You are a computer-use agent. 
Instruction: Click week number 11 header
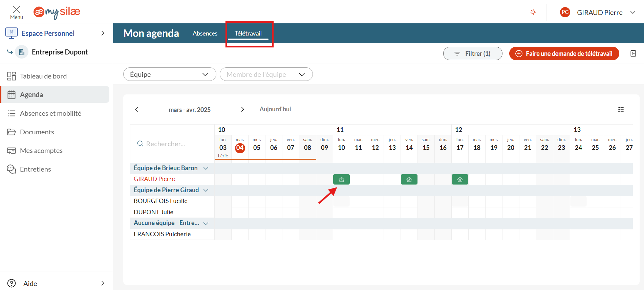point(340,130)
